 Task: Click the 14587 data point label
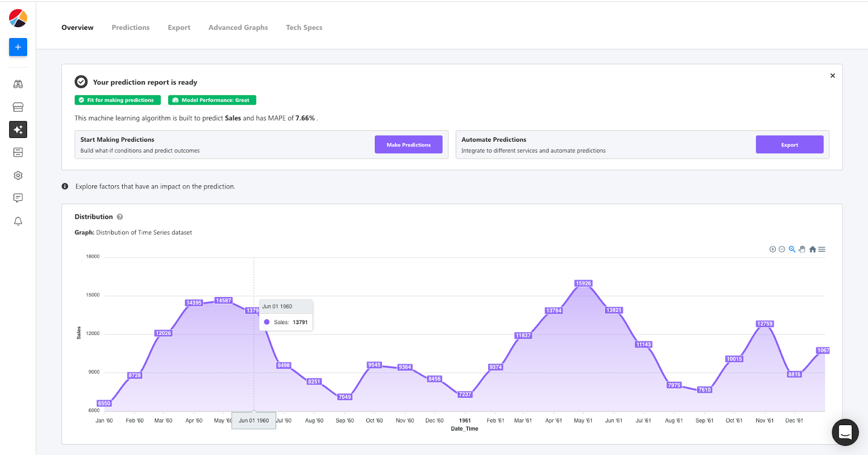224,300
